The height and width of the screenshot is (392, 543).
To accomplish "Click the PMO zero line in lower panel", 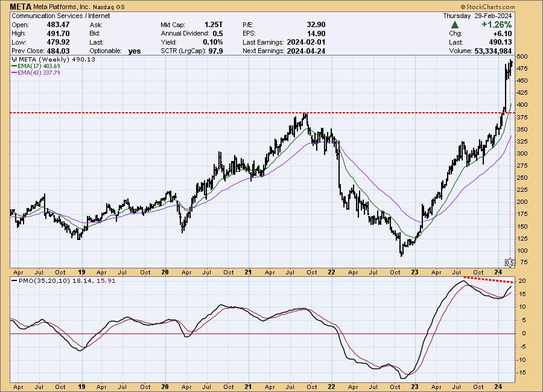I will 241,333.
